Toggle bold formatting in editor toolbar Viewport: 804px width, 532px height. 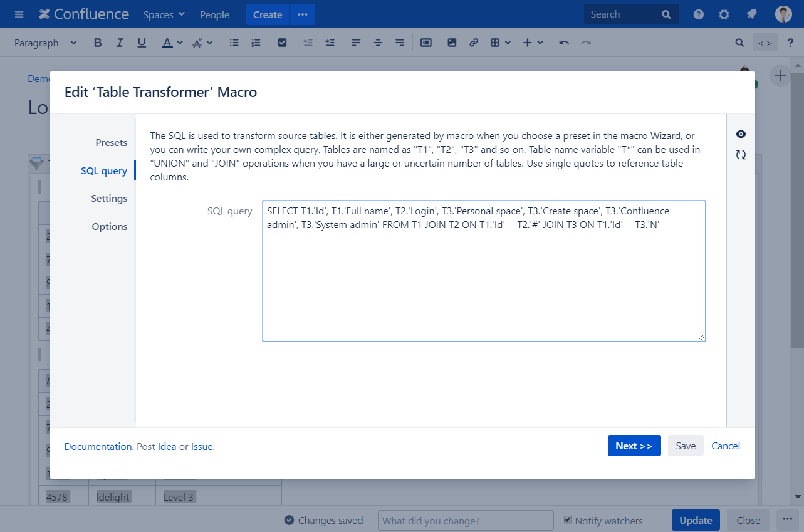pyautogui.click(x=98, y=43)
